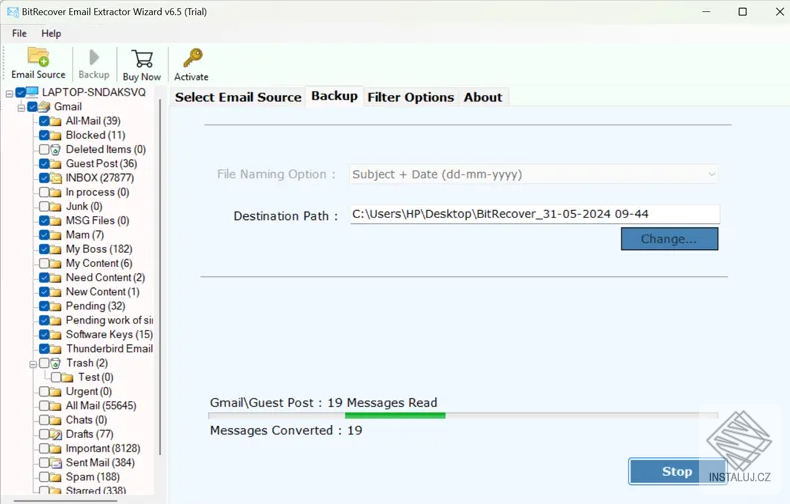The height and width of the screenshot is (504, 790).
Task: Click the Email Source toolbar icon
Action: coord(38,57)
